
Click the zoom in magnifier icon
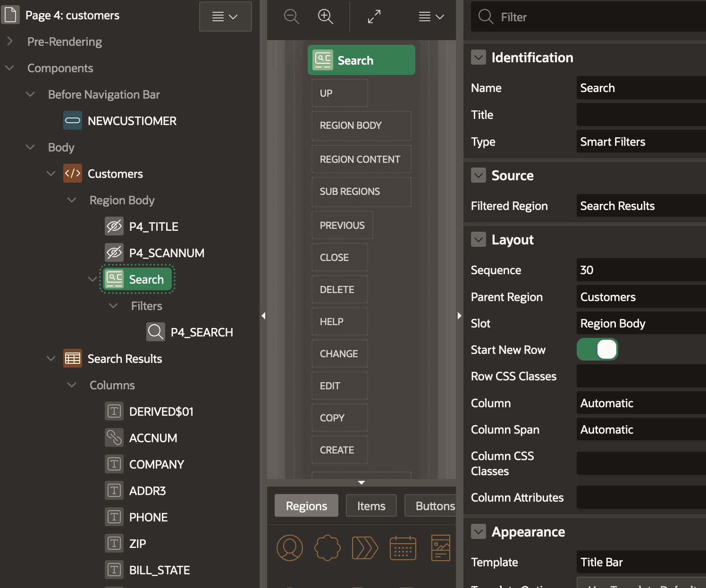click(x=325, y=17)
